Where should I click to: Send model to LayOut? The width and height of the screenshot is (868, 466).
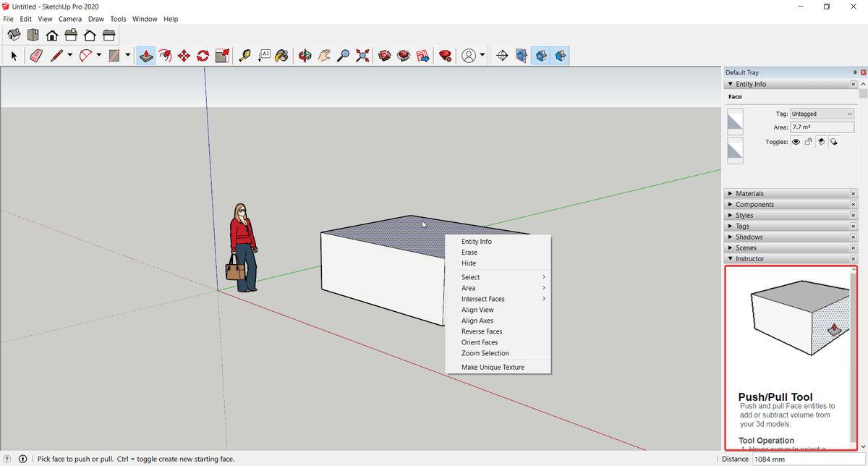423,56
